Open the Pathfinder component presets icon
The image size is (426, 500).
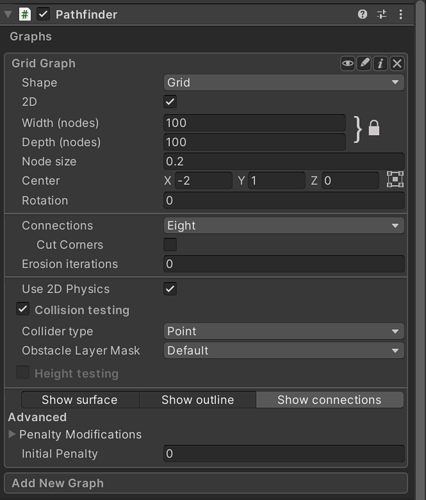tap(382, 14)
